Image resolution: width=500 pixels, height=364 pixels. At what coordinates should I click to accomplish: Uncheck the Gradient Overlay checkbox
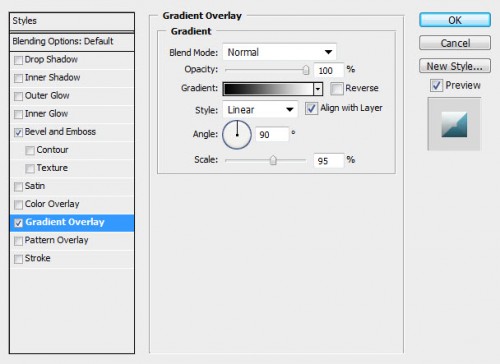coord(18,223)
